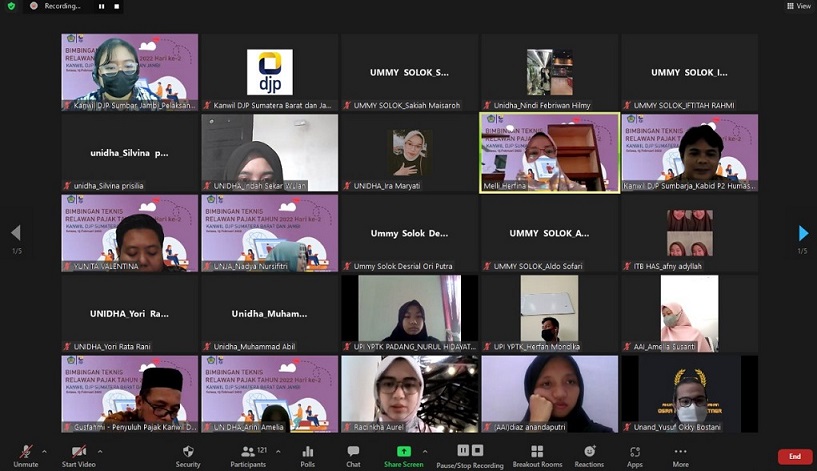The image size is (817, 471).
Task: Open the Apps panel
Action: (x=635, y=454)
